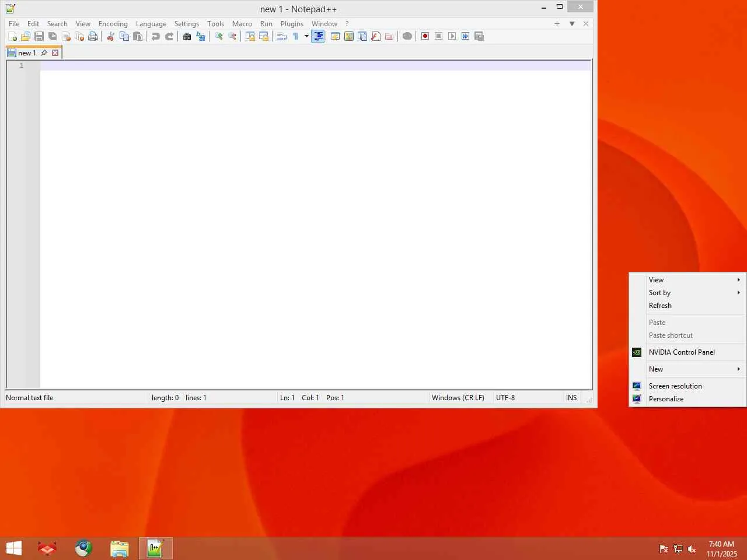Click the UTF-8 encoding status field
The image size is (747, 560).
click(505, 398)
